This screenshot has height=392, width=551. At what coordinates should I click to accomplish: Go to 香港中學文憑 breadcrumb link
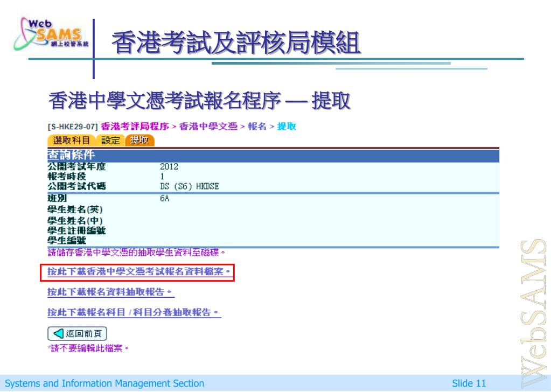[x=208, y=127]
